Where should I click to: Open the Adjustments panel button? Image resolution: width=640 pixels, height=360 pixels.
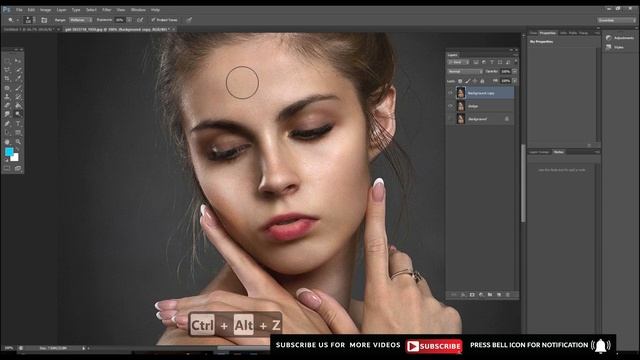coord(620,38)
